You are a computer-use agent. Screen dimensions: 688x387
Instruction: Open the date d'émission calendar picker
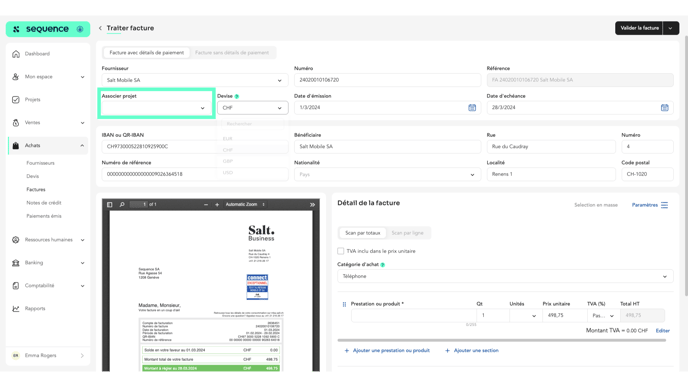point(472,108)
